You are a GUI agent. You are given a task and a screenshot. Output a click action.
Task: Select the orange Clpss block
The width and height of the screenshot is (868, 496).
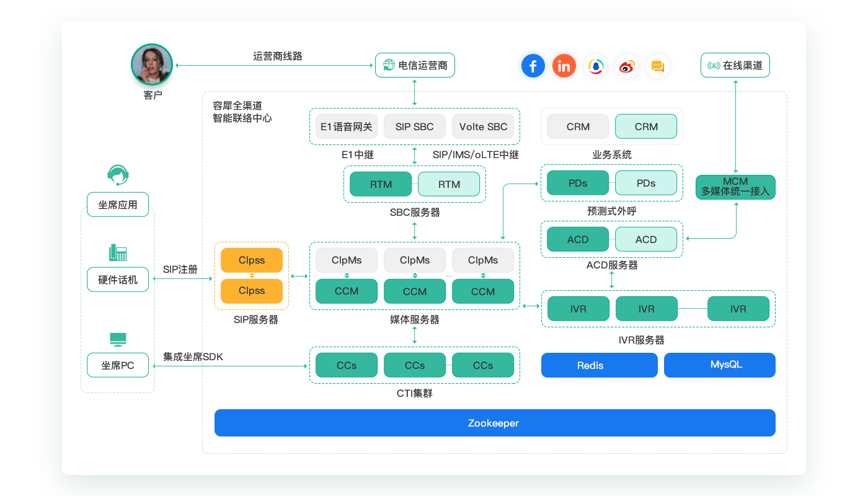click(251, 260)
